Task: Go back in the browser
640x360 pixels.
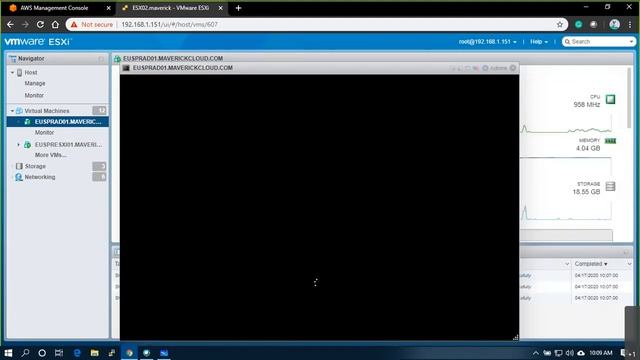Action: (10, 24)
